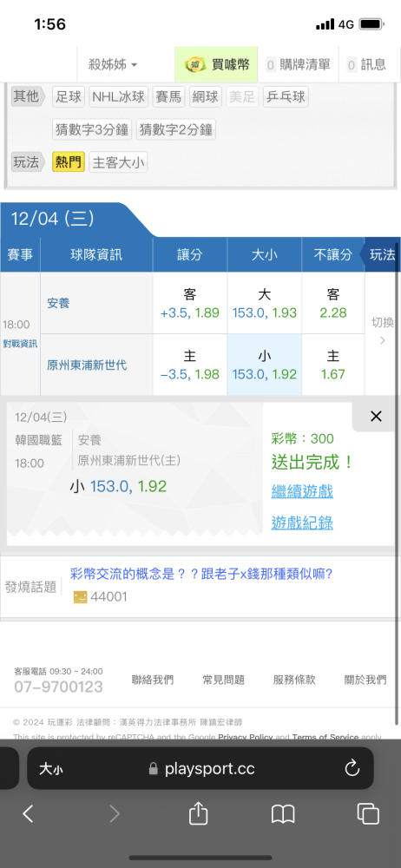Pick 主 −3.5, 1.98 spread bet
This screenshot has width=401, height=868.
[190, 365]
